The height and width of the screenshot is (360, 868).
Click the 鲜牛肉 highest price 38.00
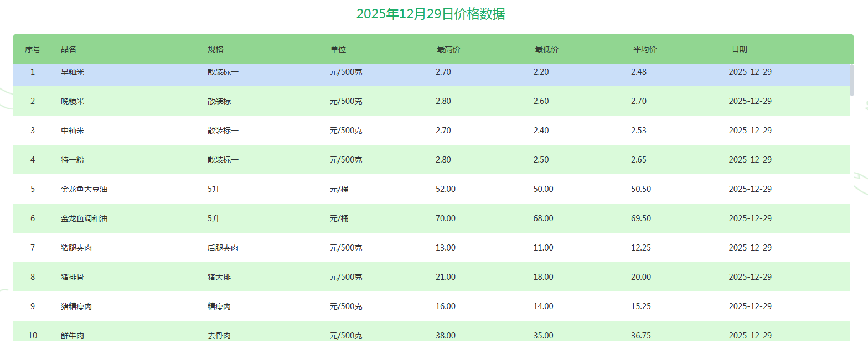[x=446, y=335]
